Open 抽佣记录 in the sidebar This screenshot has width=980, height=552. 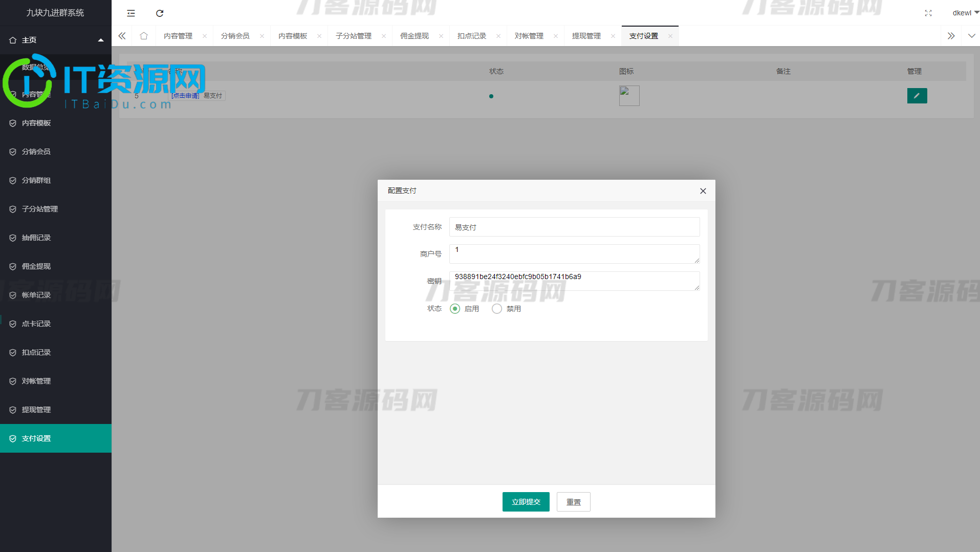(x=56, y=238)
